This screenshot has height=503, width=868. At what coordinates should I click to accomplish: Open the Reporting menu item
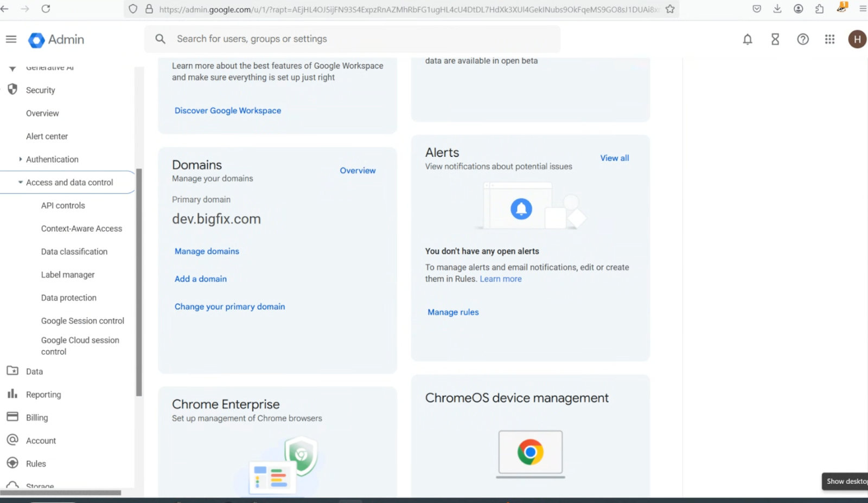(x=43, y=395)
